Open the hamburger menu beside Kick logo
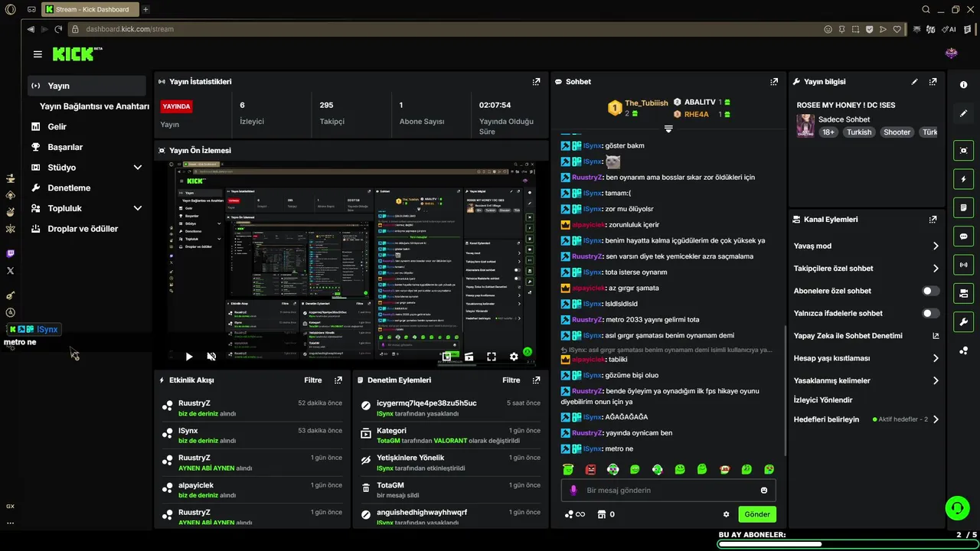Image resolution: width=980 pixels, height=551 pixels. pos(38,54)
